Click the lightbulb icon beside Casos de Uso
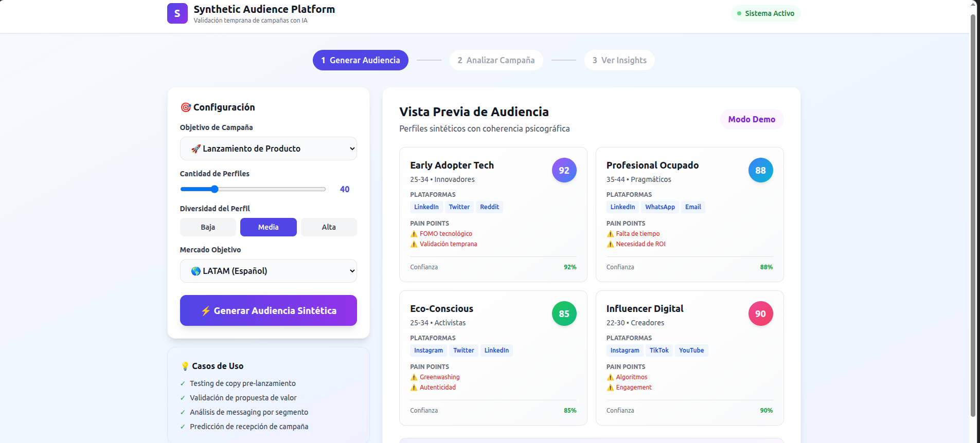The height and width of the screenshot is (443, 980). point(185,366)
